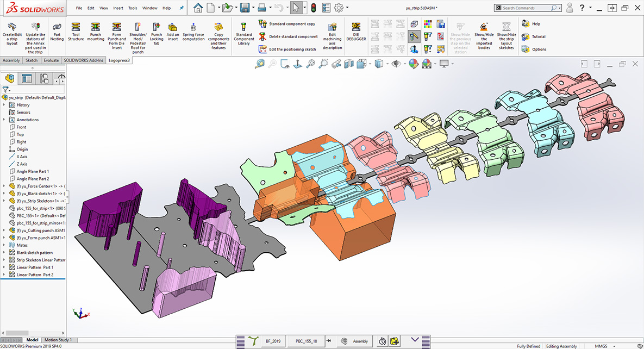Select the Punch mounting tool
Screen dimensions: 644x349
click(x=96, y=32)
